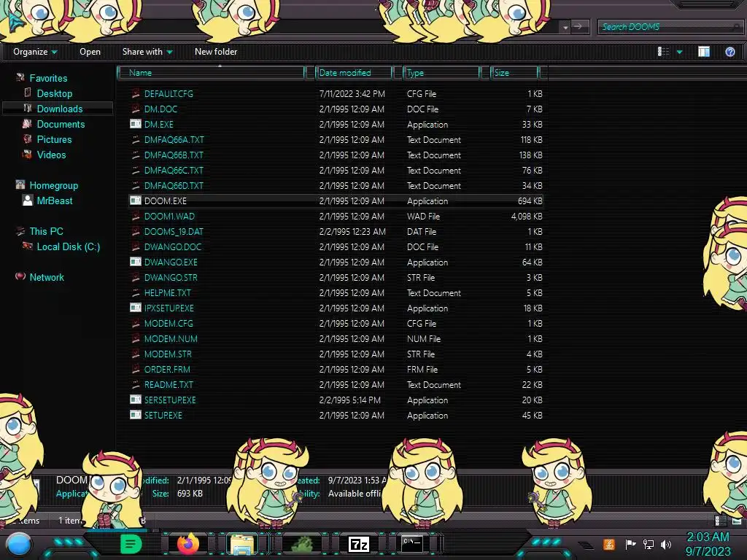Expand the Share with dropdown

click(147, 52)
